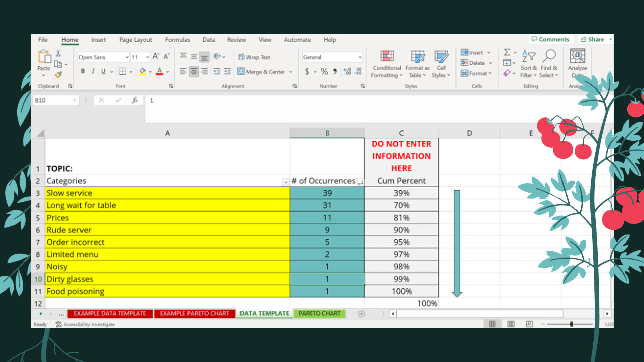Decrease font size with the small A
The image size is (644, 362).
click(x=166, y=56)
